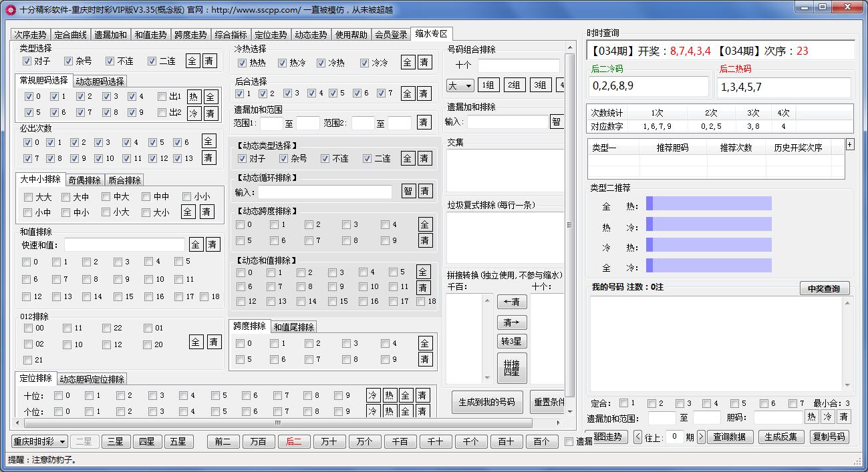Click the up arrow of the middle panel scrollbar

click(x=569, y=48)
